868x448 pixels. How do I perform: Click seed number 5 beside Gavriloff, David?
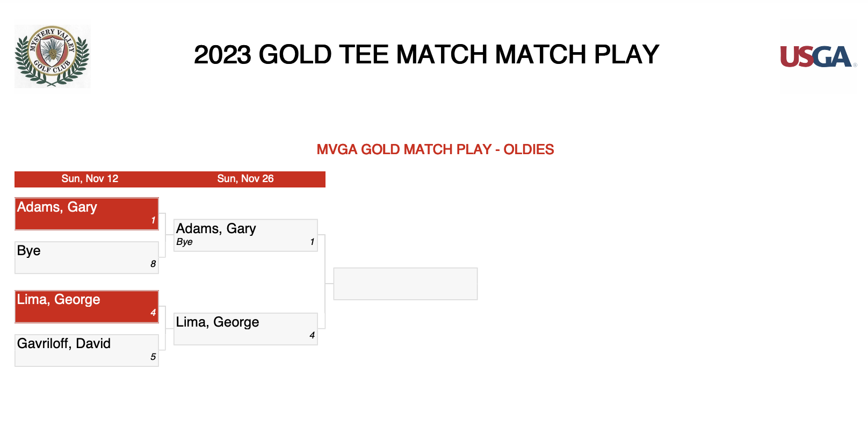pyautogui.click(x=153, y=357)
